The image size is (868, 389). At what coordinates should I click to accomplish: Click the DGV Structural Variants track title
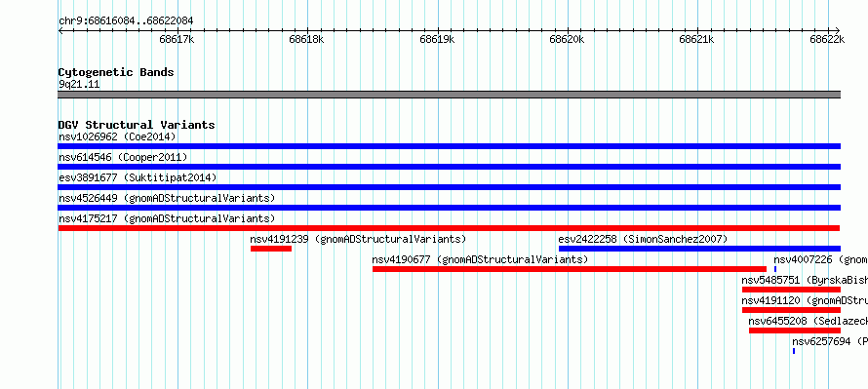click(137, 125)
